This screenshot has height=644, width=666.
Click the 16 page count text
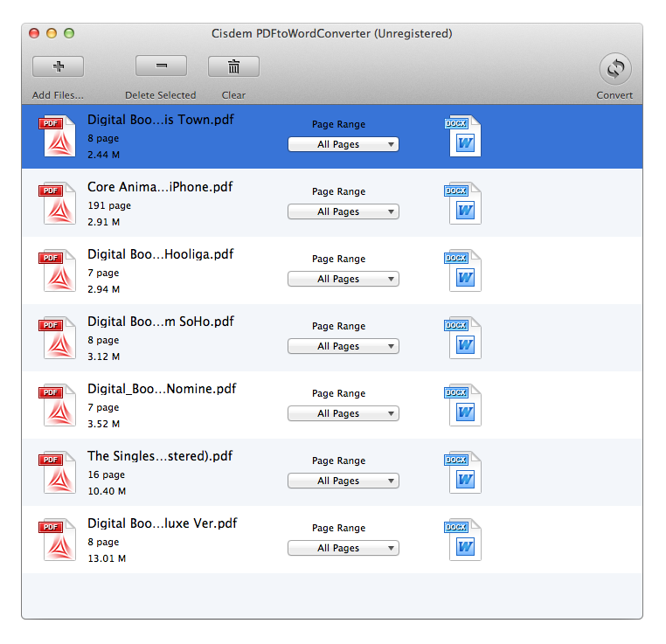tap(106, 475)
